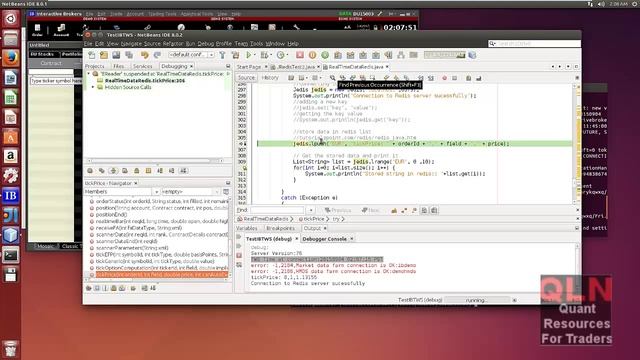This screenshot has width=640, height=360.
Task: Toggle last sort button at Navigator bottom
Action: (x=153, y=288)
